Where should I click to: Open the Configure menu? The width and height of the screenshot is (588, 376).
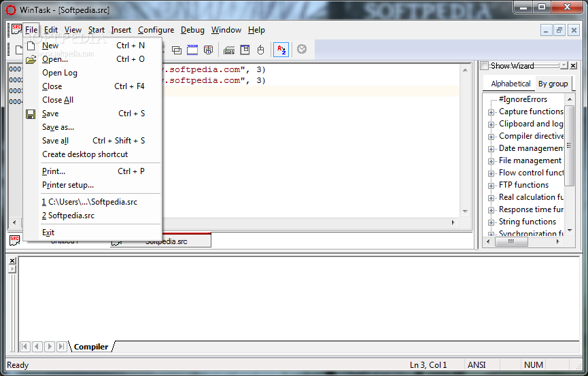[x=156, y=30]
